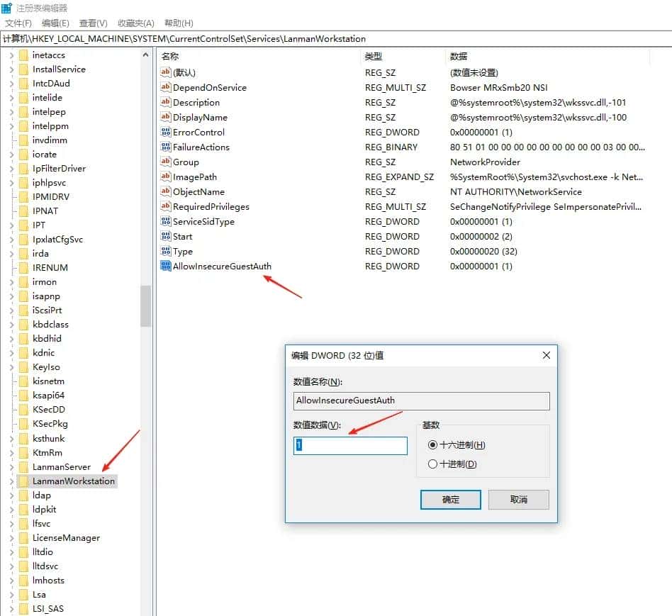
Task: Click the '0x00000020 (32)' data cell
Action: coord(483,252)
